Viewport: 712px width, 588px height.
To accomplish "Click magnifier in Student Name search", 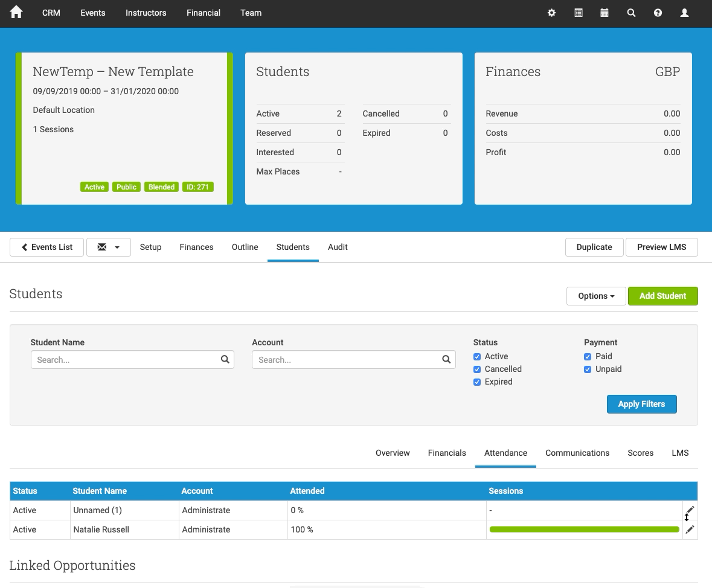I will 225,360.
